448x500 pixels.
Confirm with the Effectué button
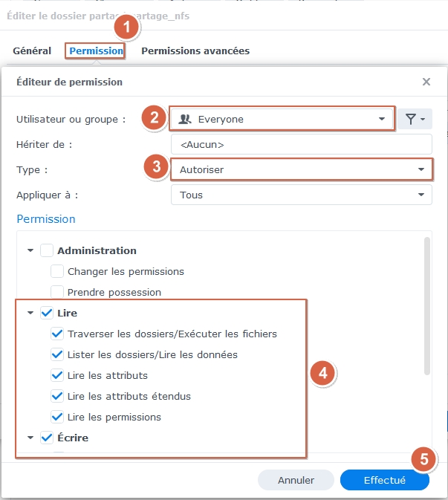pyautogui.click(x=384, y=480)
